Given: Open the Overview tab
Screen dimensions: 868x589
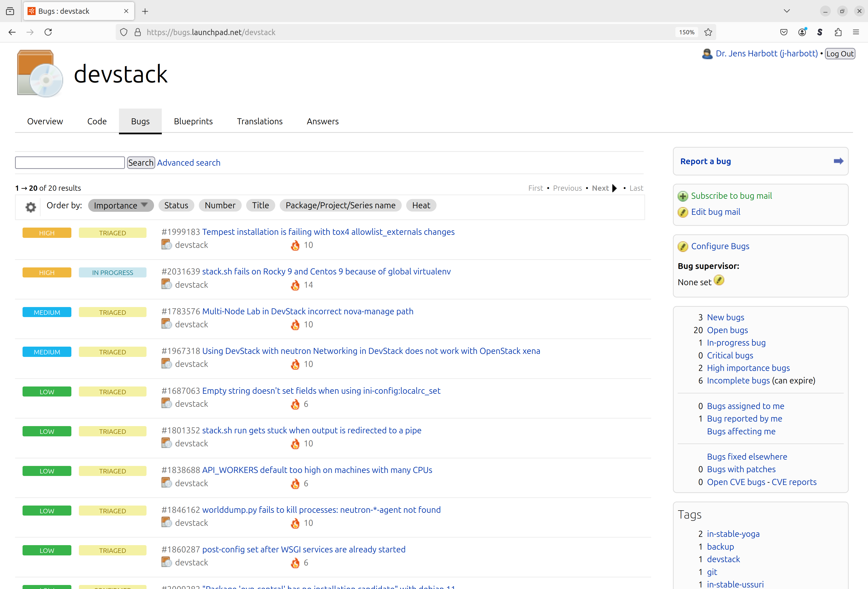Looking at the screenshot, I should pyautogui.click(x=45, y=122).
